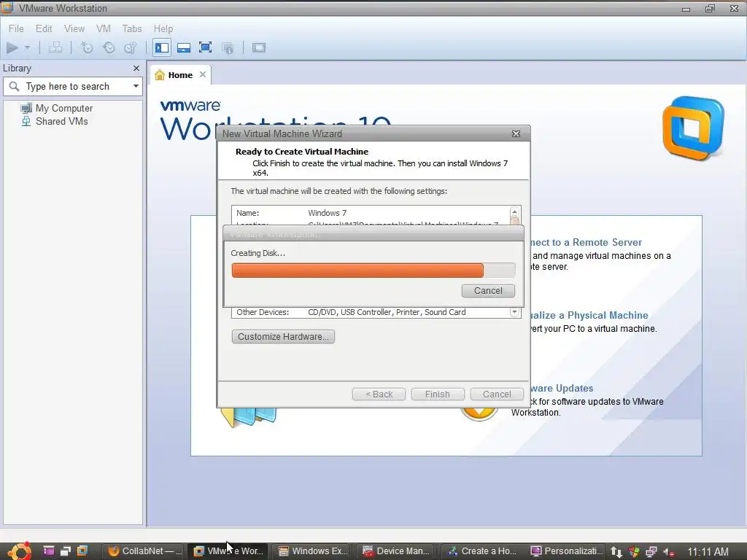The width and height of the screenshot is (747, 560).
Task: Click the Take Snapshot toolbar icon
Action: pos(87,47)
